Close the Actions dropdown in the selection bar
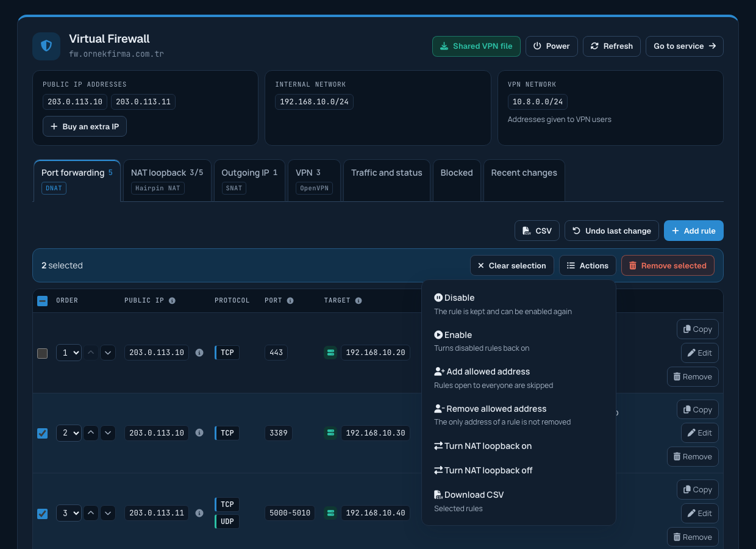 coord(588,265)
